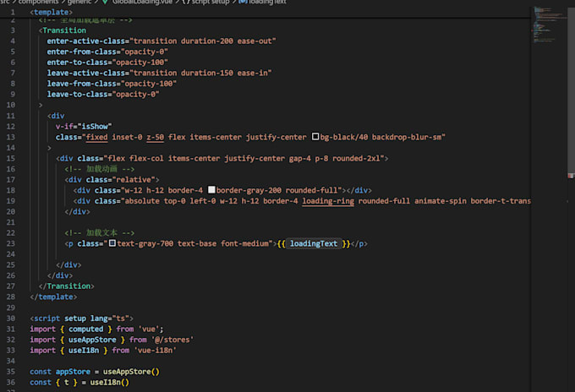Click the minimap code overview
Image resolution: width=575 pixels, height=392 pixels.
pyautogui.click(x=549, y=24)
